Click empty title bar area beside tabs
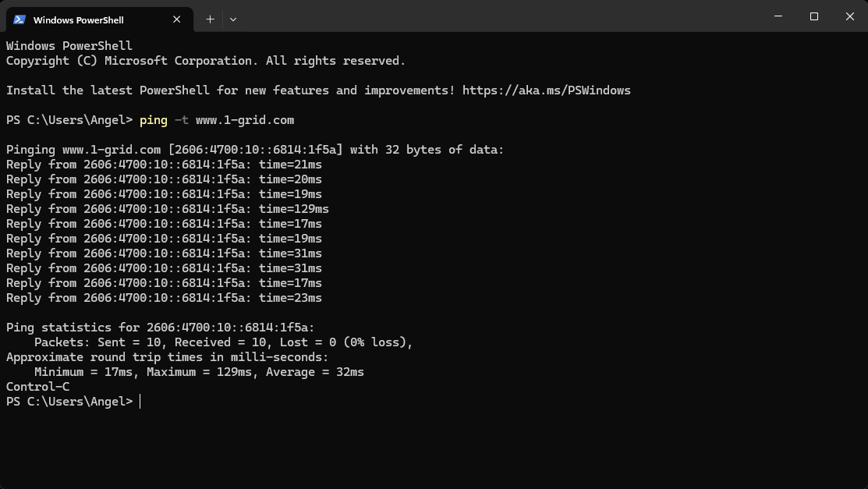 click(499, 16)
